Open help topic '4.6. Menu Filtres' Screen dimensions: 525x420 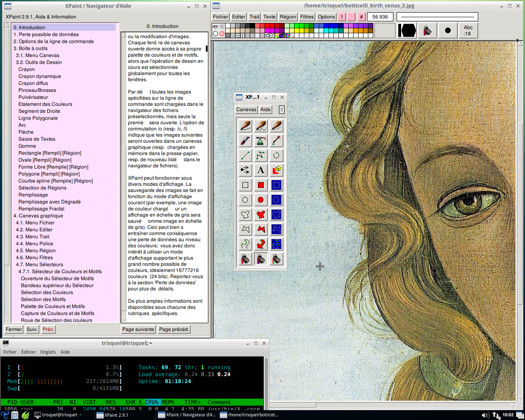coord(34,258)
